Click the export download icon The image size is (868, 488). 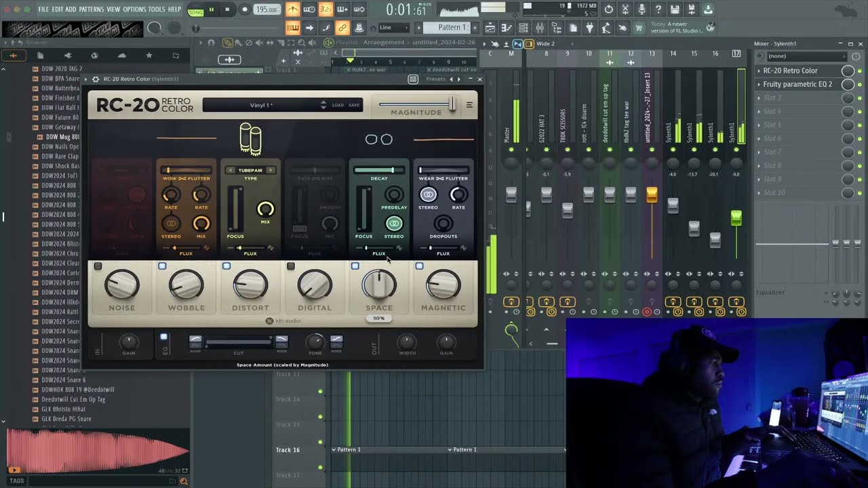click(707, 9)
